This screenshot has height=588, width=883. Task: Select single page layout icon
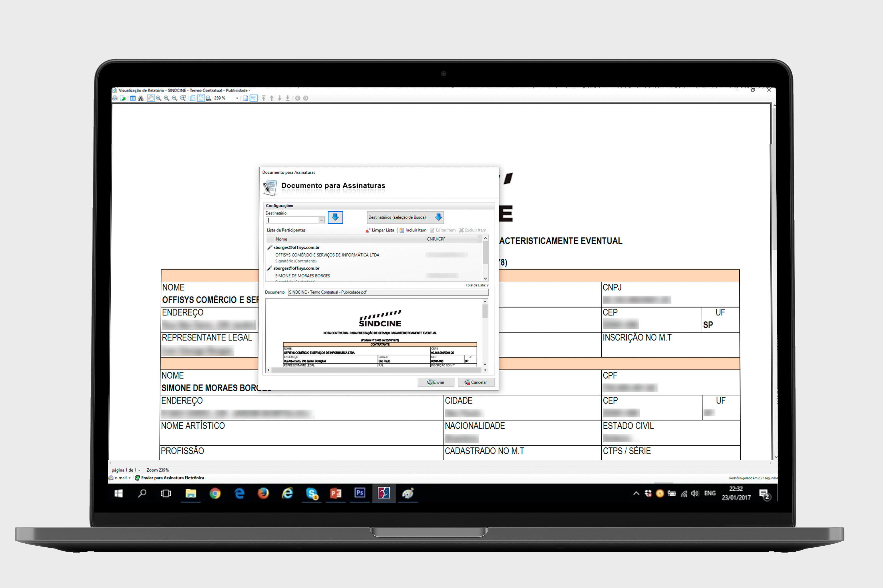(x=246, y=98)
